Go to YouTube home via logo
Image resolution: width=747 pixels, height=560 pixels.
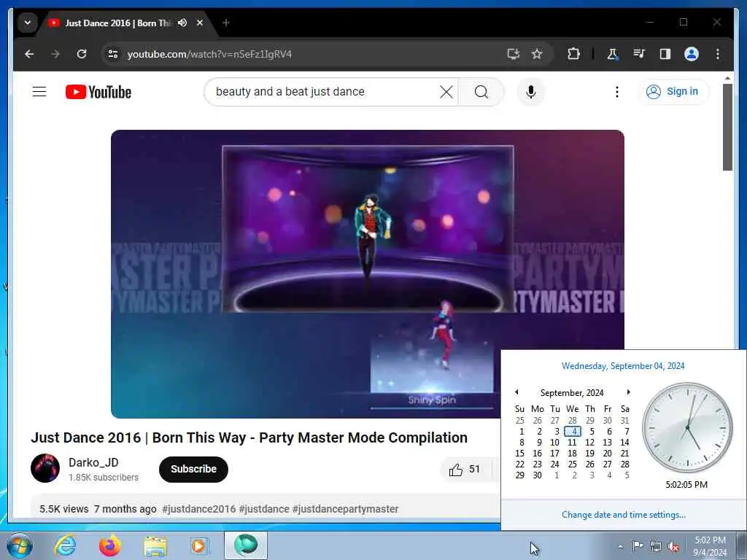tap(98, 92)
